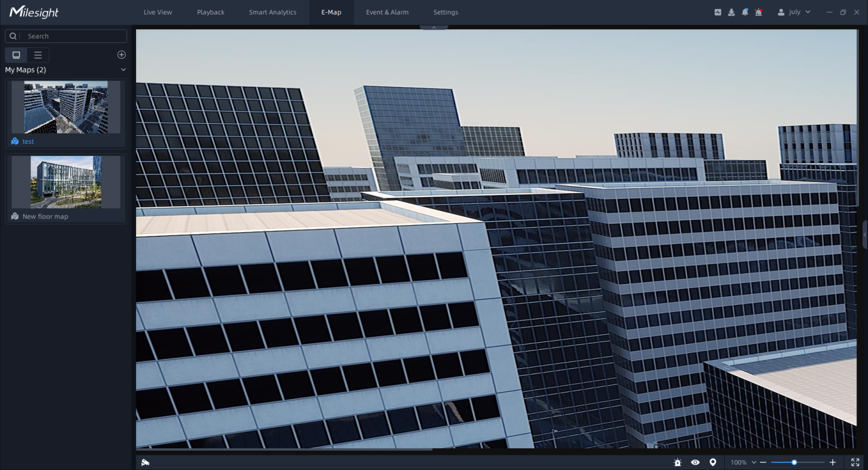868x470 pixels.
Task: Switch to the Playback tab
Action: (x=211, y=12)
